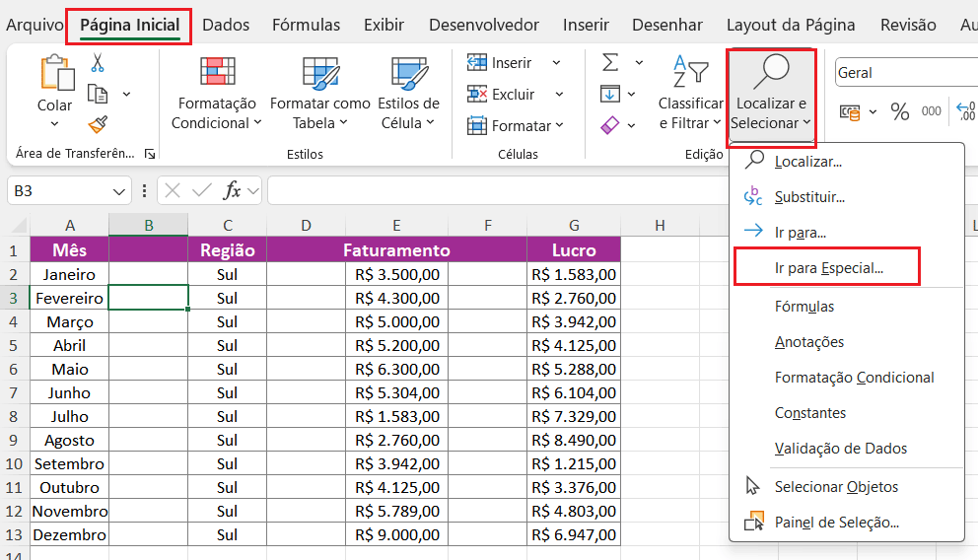Open the Layout da Página tab
Viewport: 978px width, 560px height.
792,25
